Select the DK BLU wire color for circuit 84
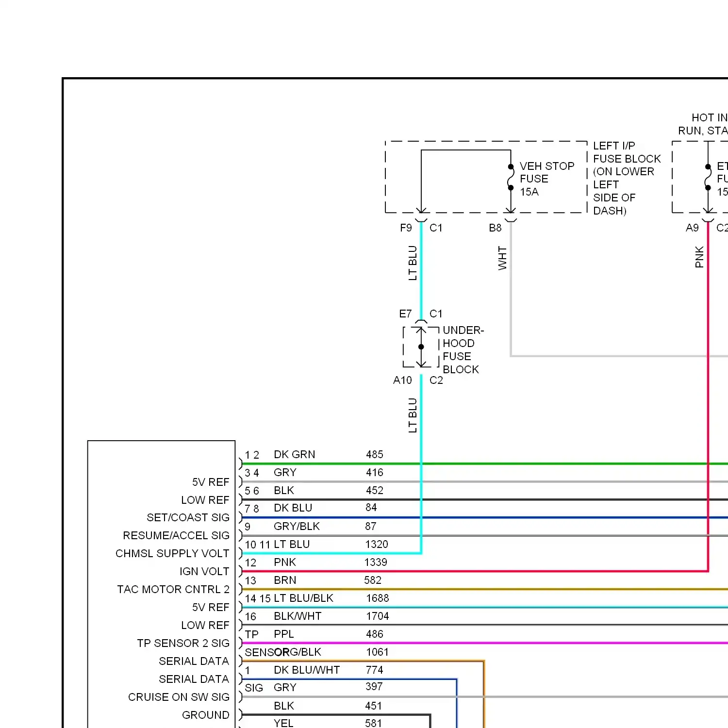This screenshot has height=728, width=728. (293, 508)
